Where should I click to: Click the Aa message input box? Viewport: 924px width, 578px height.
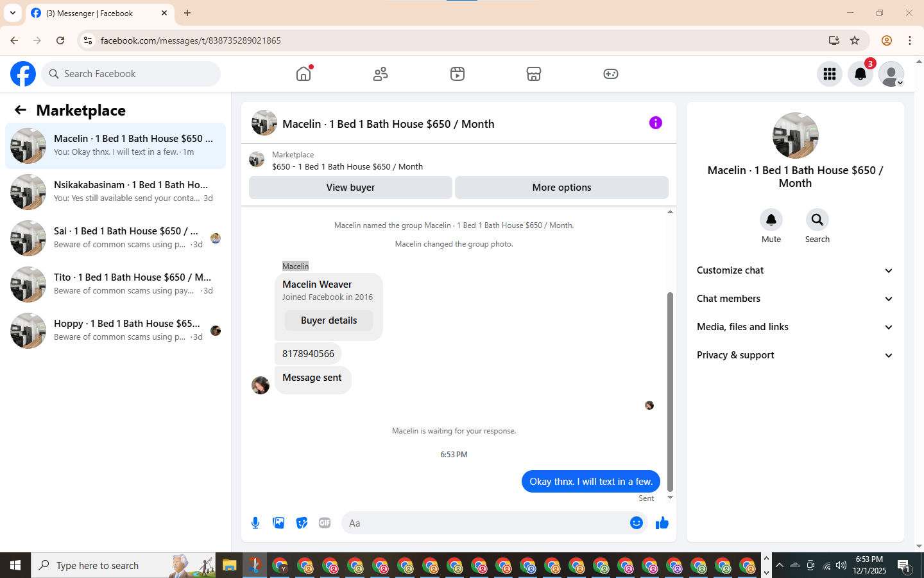485,523
